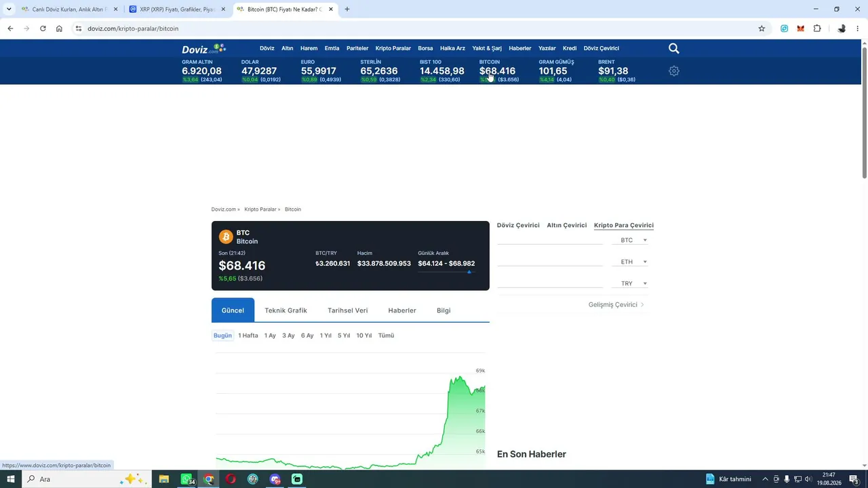
Task: Click the DOLAR ticker value
Action: coord(259,71)
